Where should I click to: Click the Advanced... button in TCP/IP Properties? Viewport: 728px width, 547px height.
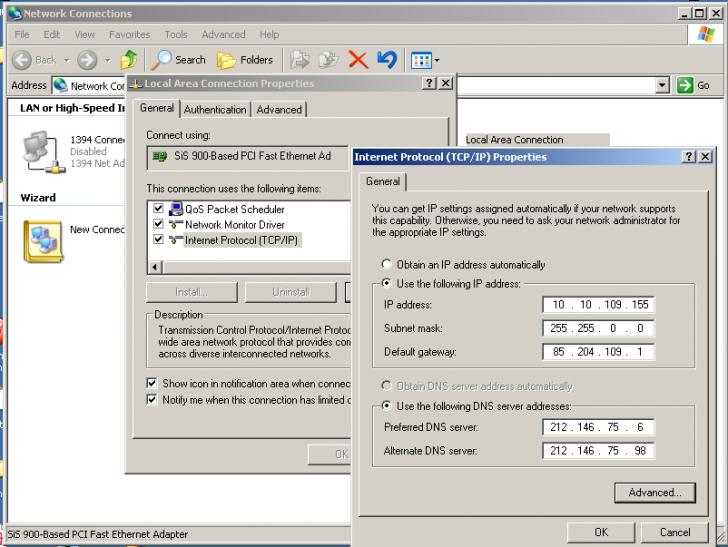click(654, 492)
